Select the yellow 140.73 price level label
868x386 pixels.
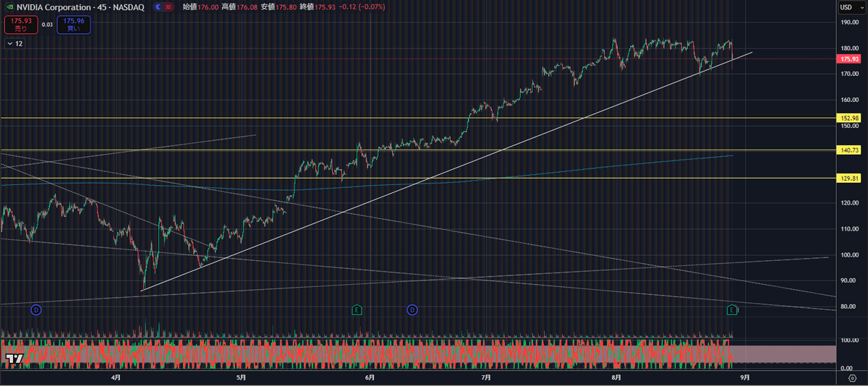(850, 150)
